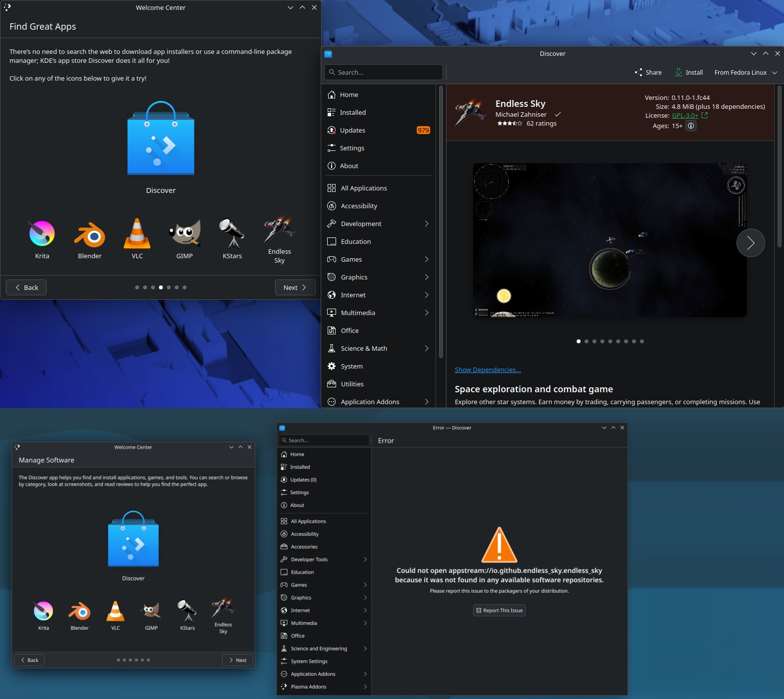Open Office in the Error — Discover window
This screenshot has width=784, height=699.
324,636
